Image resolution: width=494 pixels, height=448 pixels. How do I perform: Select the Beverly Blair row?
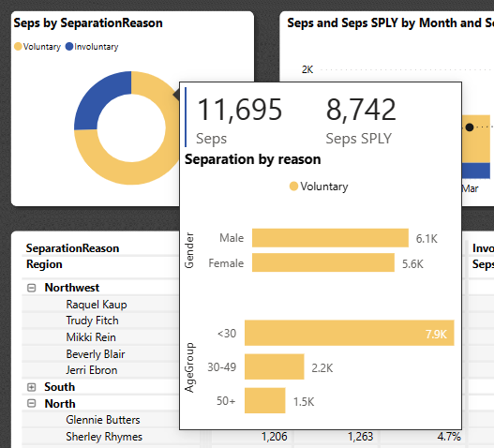pos(96,354)
